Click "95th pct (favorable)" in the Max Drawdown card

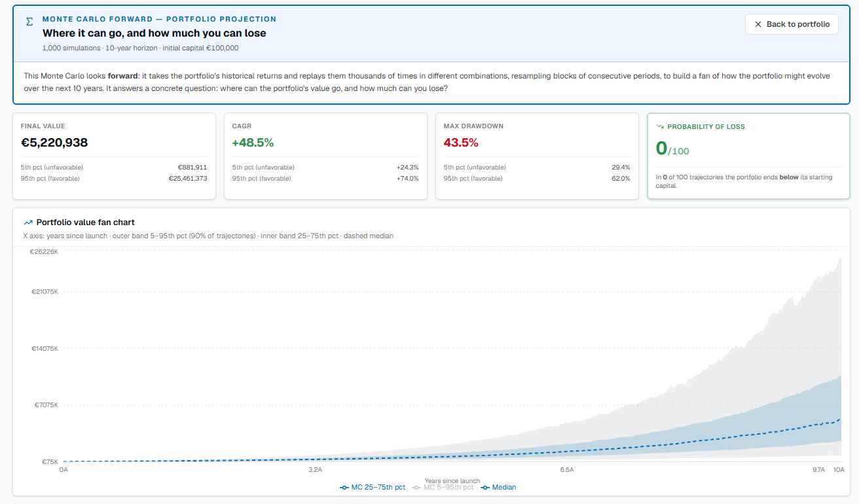click(473, 179)
